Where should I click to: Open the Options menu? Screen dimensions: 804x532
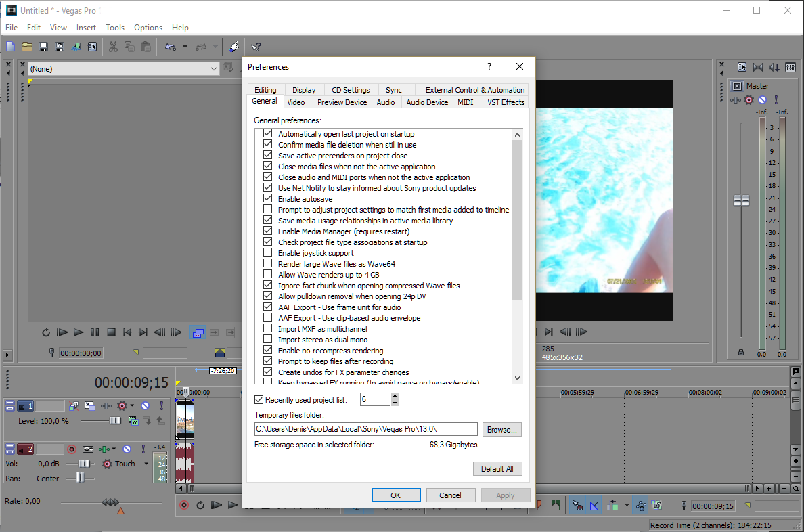(x=148, y=28)
